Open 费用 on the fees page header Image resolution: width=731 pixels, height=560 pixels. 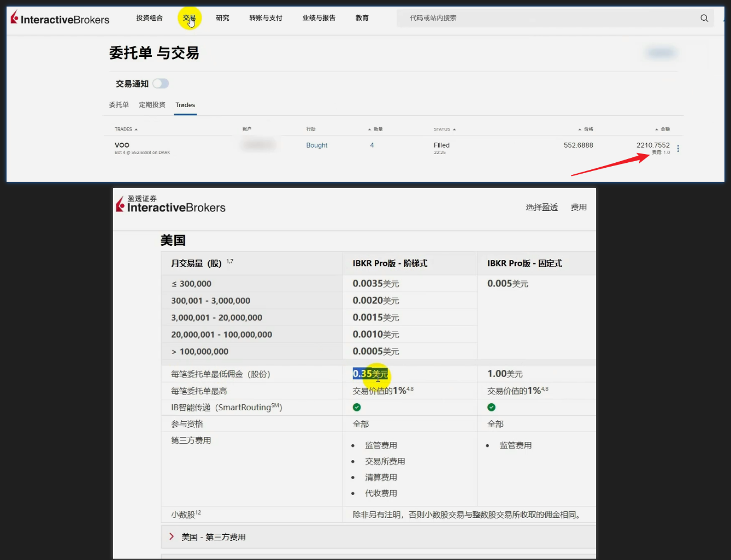(x=579, y=208)
